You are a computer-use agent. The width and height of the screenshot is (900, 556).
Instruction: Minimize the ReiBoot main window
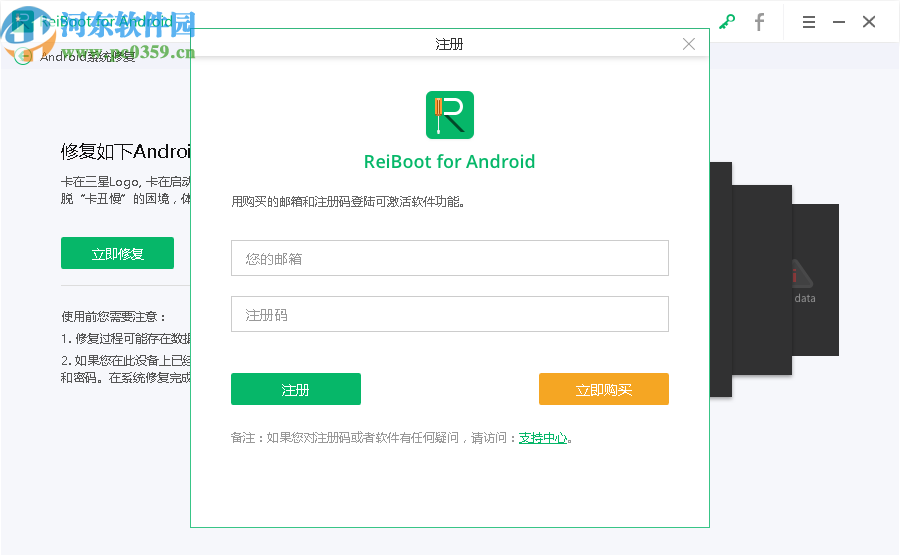(x=839, y=22)
